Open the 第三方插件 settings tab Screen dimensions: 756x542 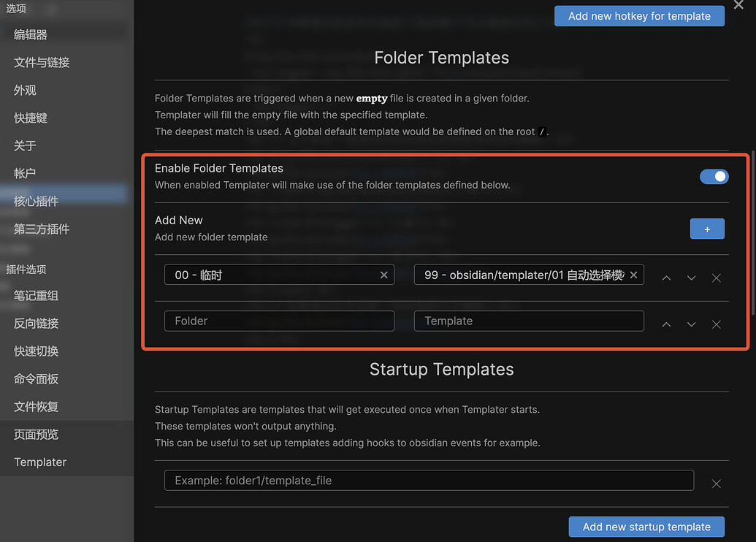pos(42,229)
